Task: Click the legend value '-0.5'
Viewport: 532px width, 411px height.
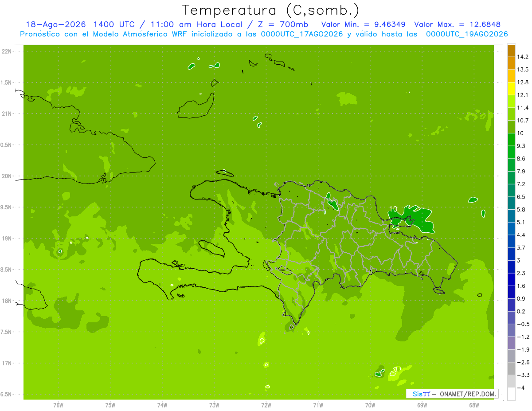Action: click(523, 324)
